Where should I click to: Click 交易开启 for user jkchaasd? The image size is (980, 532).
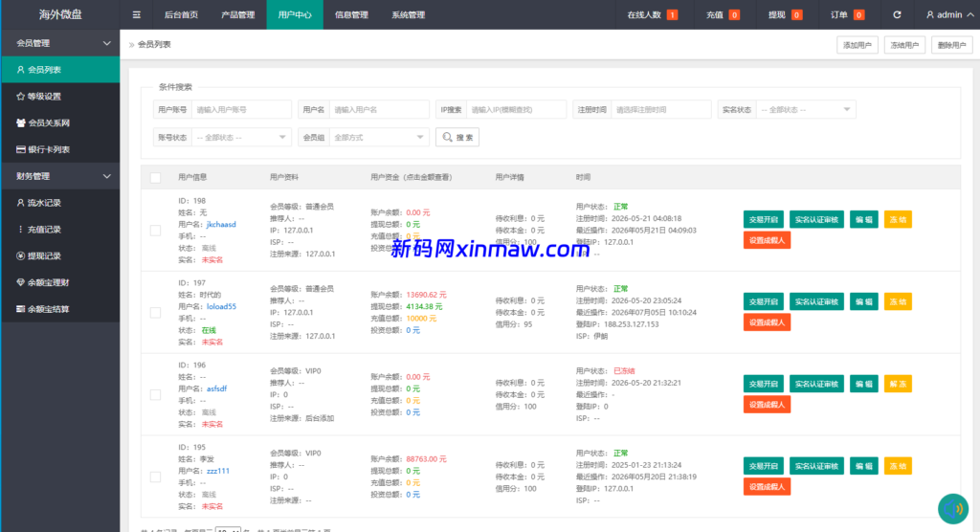pos(763,219)
